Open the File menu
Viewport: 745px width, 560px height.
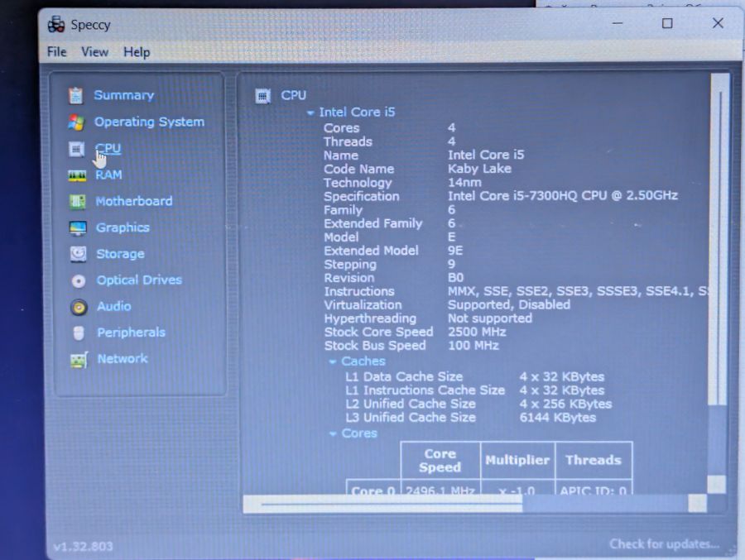point(56,52)
